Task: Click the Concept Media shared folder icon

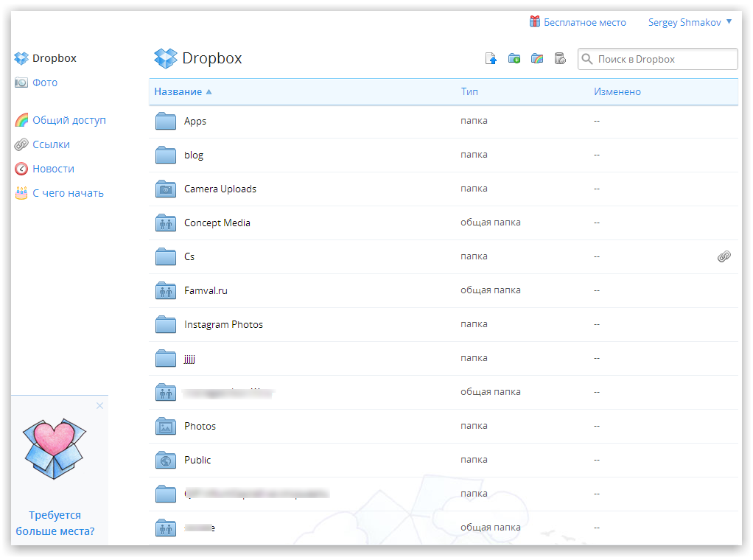Action: point(166,223)
